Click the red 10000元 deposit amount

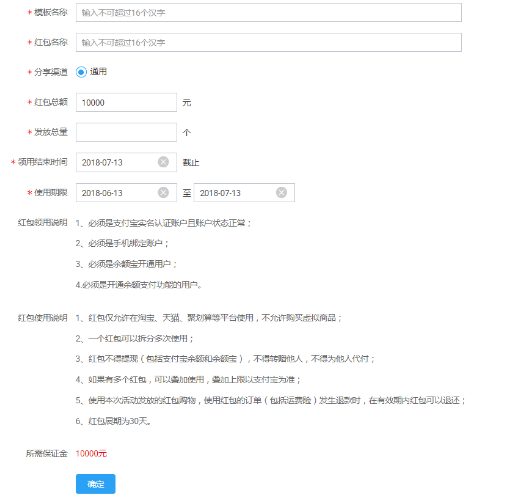click(x=91, y=453)
